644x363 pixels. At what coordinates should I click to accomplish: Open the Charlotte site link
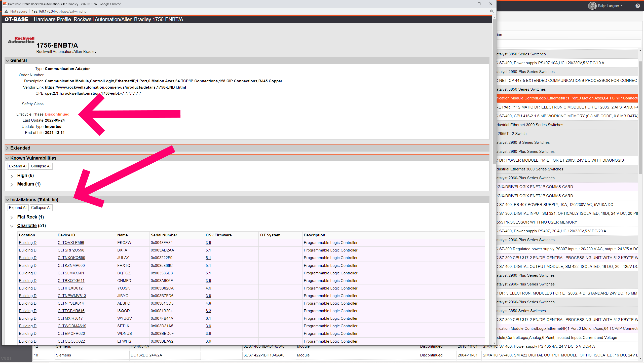(27, 226)
